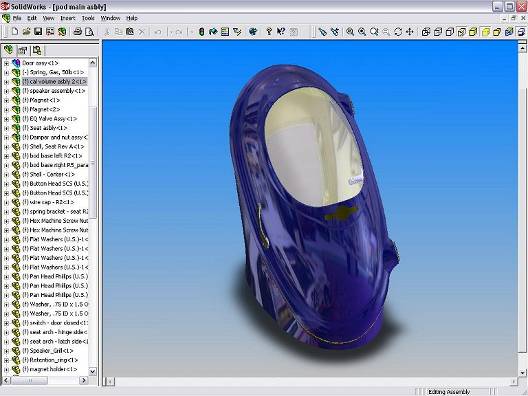Open the Edit menu
The height and width of the screenshot is (396, 528).
[32, 18]
